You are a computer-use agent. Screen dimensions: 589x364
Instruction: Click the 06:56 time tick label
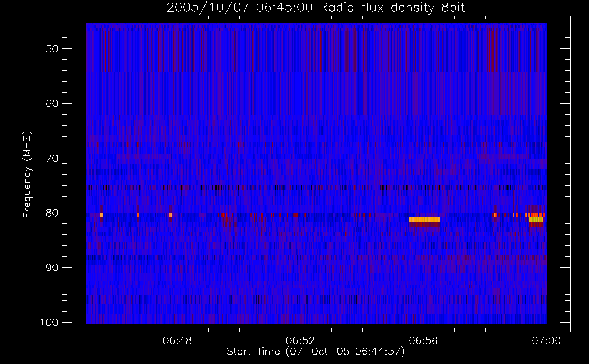point(423,341)
